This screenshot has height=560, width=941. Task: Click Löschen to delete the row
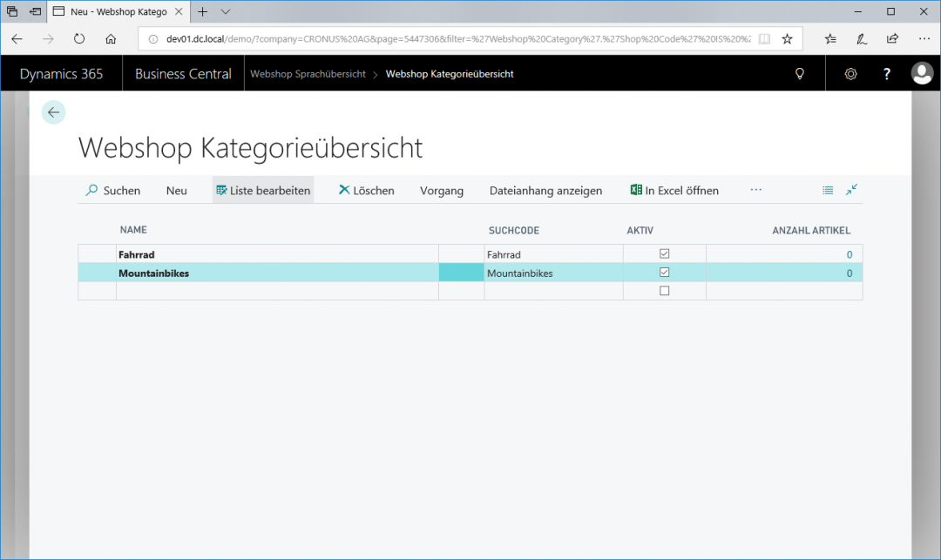click(366, 190)
